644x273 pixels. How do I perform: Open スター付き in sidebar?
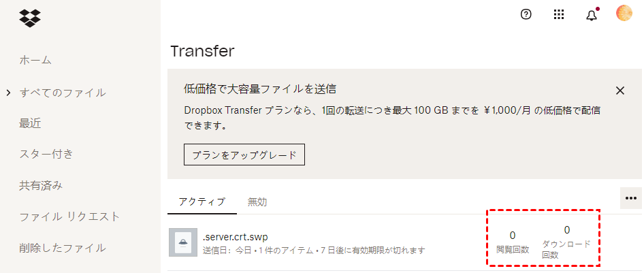(46, 154)
